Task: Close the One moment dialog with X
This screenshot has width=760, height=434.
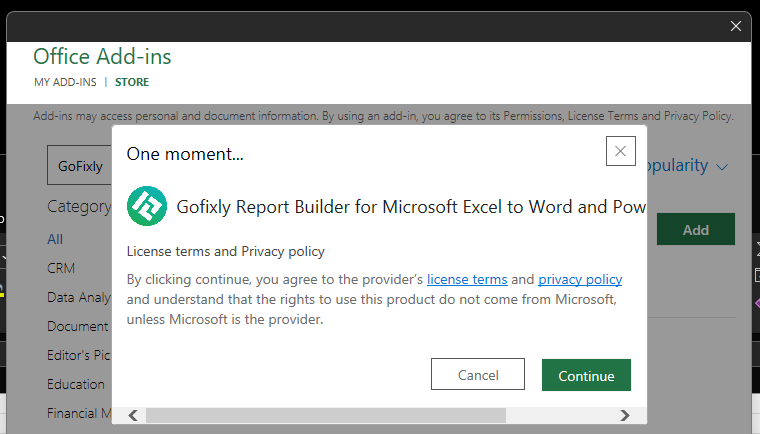Action: [x=620, y=151]
